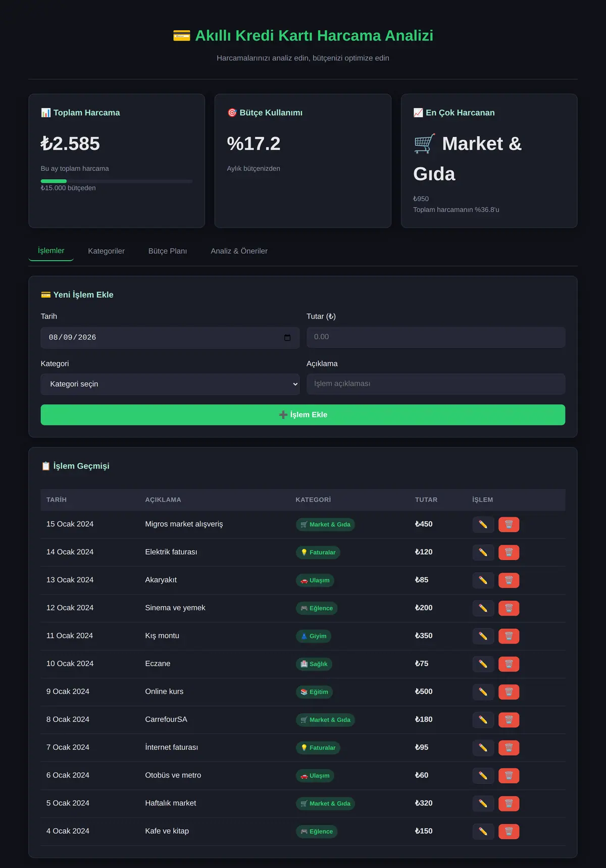606x868 pixels.
Task: Click the ₺2.585 total spending value
Action: tap(70, 144)
